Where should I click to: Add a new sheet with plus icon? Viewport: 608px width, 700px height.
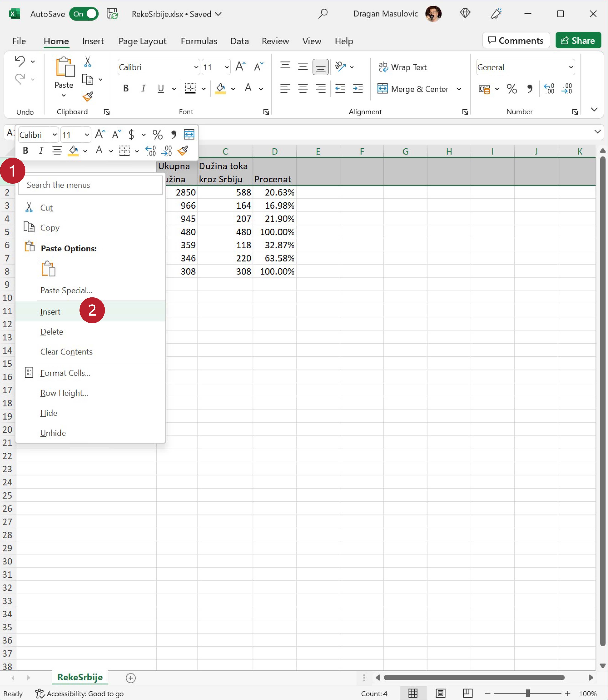tap(131, 678)
